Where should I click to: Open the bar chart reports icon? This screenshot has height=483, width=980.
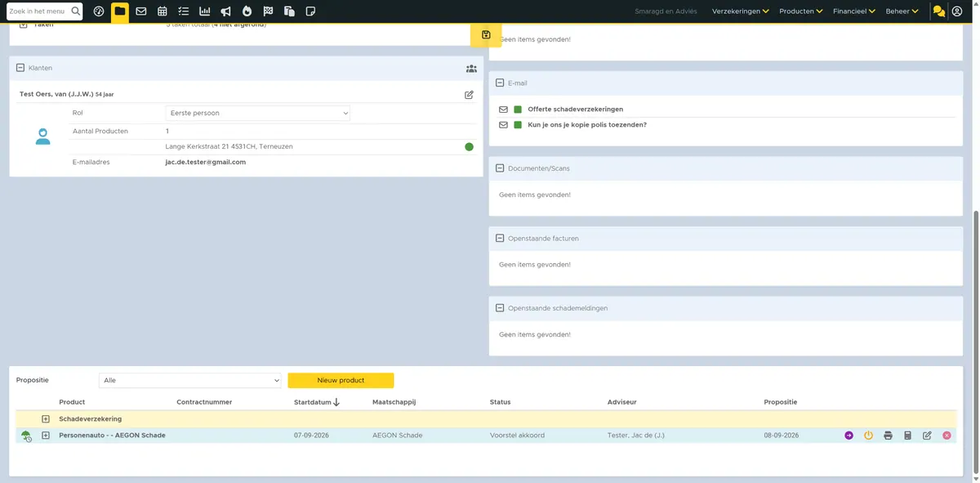[x=205, y=11]
